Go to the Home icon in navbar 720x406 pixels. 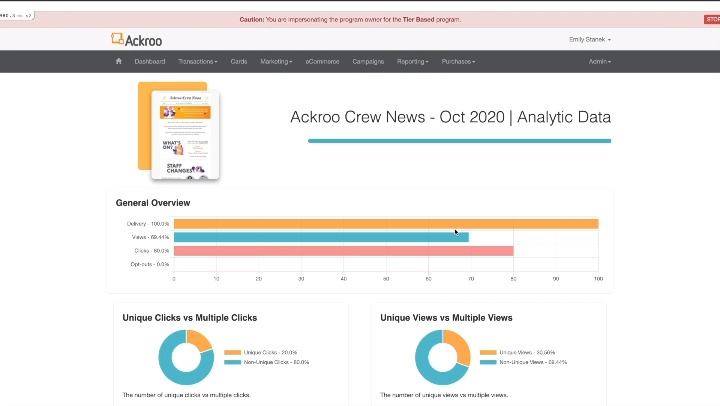click(118, 61)
